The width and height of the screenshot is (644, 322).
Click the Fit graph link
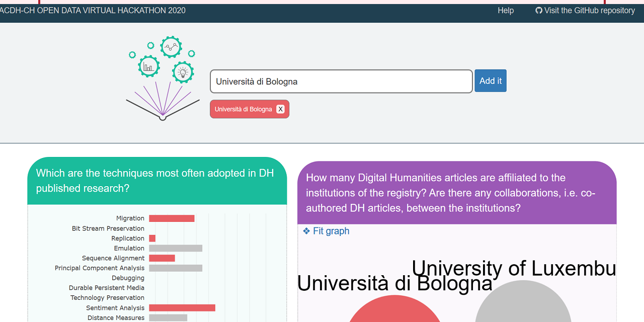click(331, 231)
